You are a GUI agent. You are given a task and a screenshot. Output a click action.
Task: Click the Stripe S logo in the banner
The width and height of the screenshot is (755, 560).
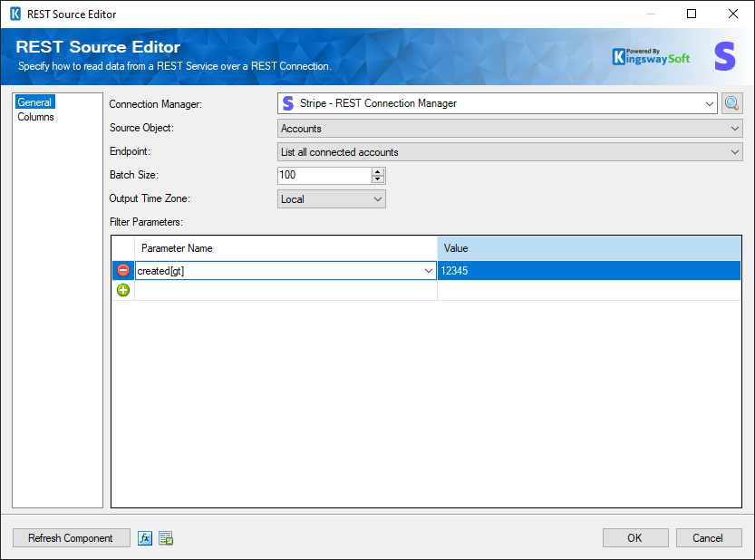725,56
